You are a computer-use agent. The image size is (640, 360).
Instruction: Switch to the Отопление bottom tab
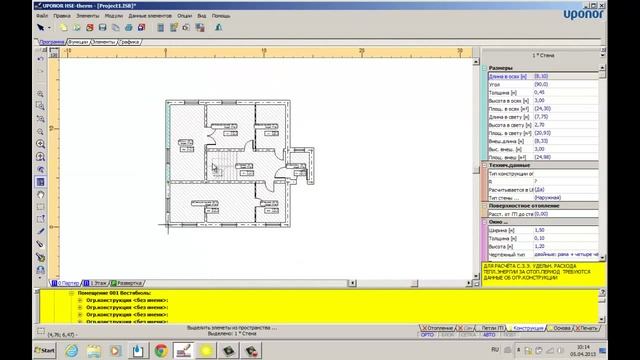click(x=437, y=328)
